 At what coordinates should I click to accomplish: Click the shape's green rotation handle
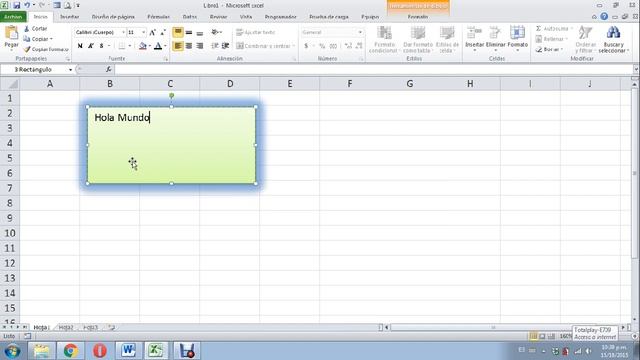pyautogui.click(x=171, y=96)
